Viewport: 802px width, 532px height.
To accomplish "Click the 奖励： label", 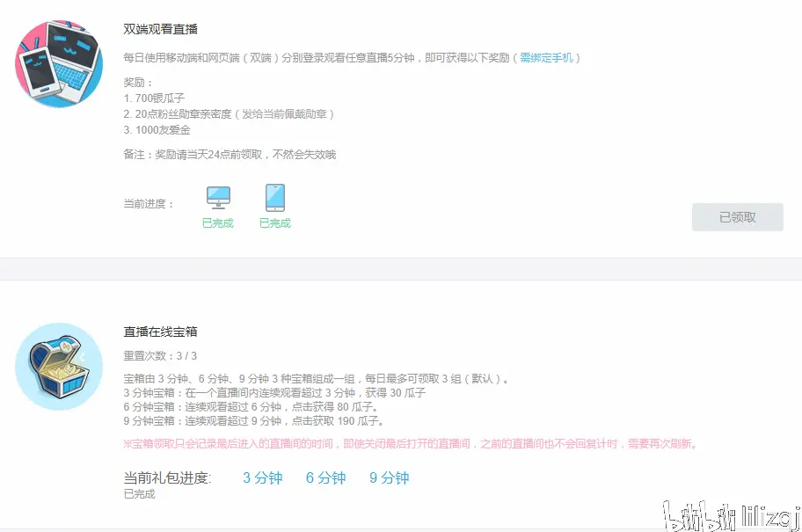I will point(138,83).
